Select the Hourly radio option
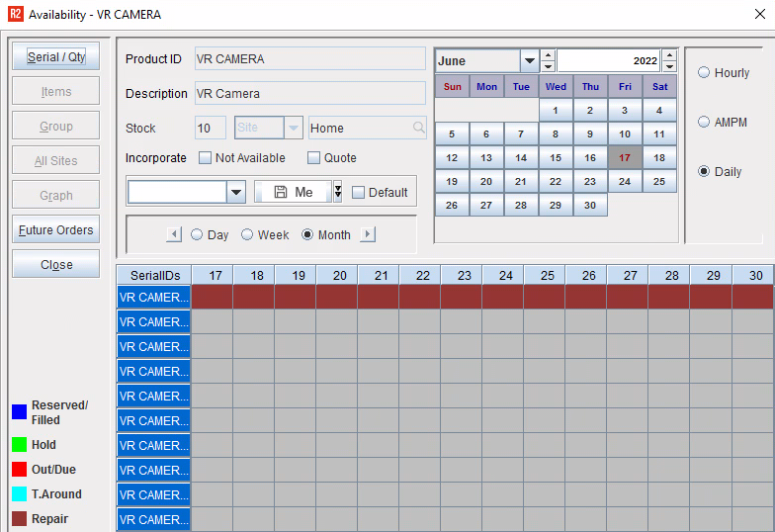This screenshot has width=775, height=532. click(704, 73)
